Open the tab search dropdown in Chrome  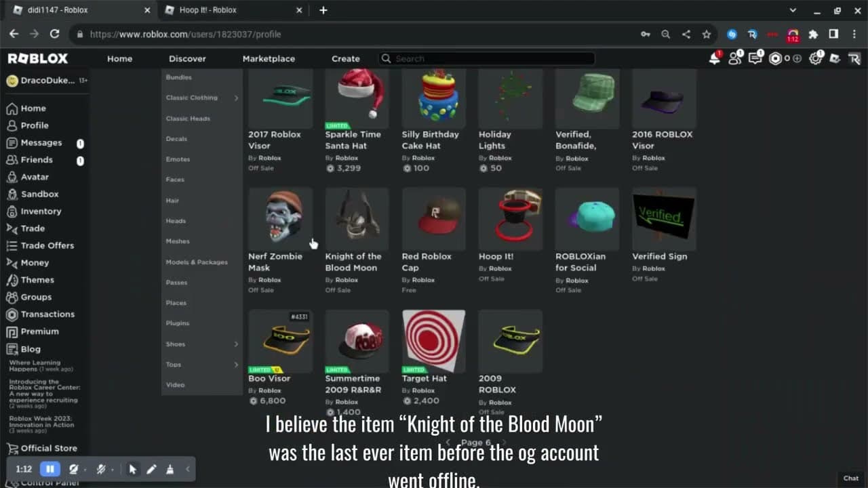tap(793, 10)
